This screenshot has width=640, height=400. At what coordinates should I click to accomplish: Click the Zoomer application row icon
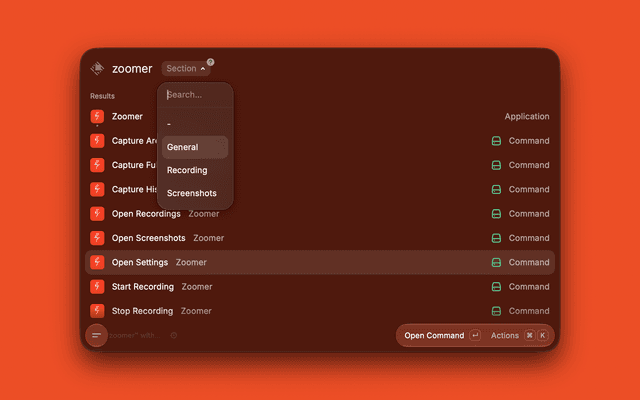click(x=97, y=116)
